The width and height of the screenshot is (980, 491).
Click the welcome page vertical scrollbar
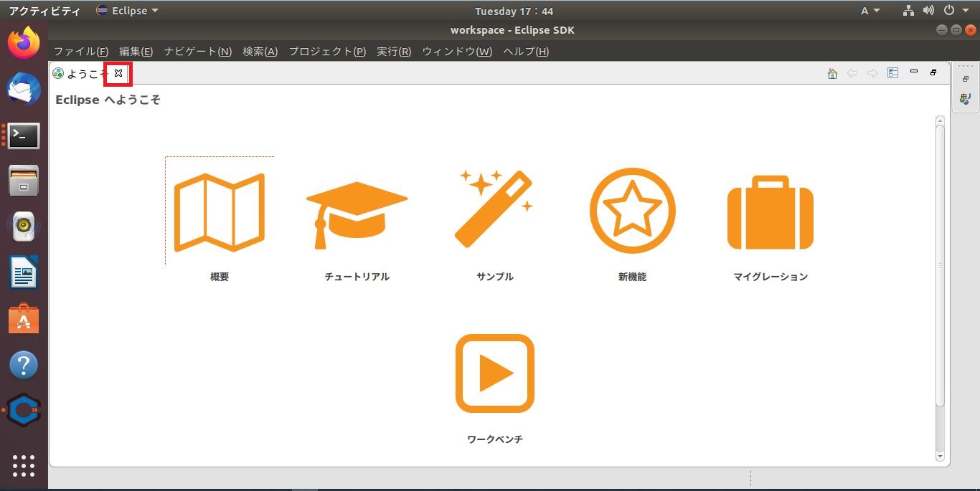click(940, 265)
